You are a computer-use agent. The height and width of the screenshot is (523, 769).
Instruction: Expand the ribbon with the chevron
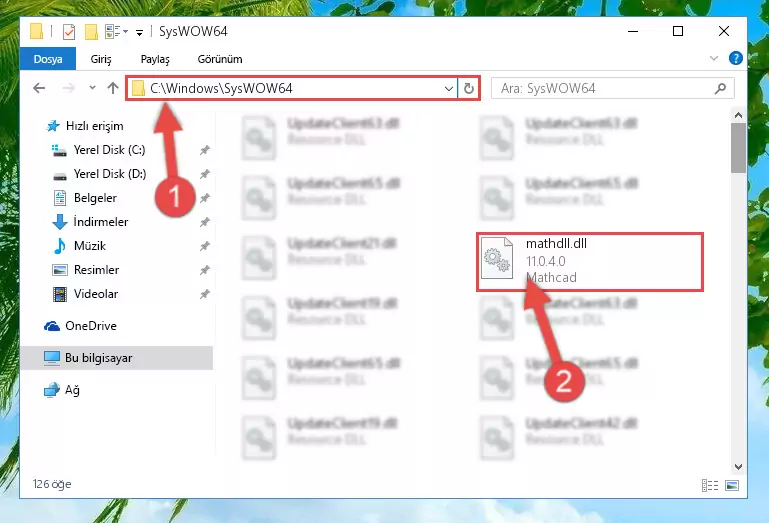pyautogui.click(x=714, y=58)
